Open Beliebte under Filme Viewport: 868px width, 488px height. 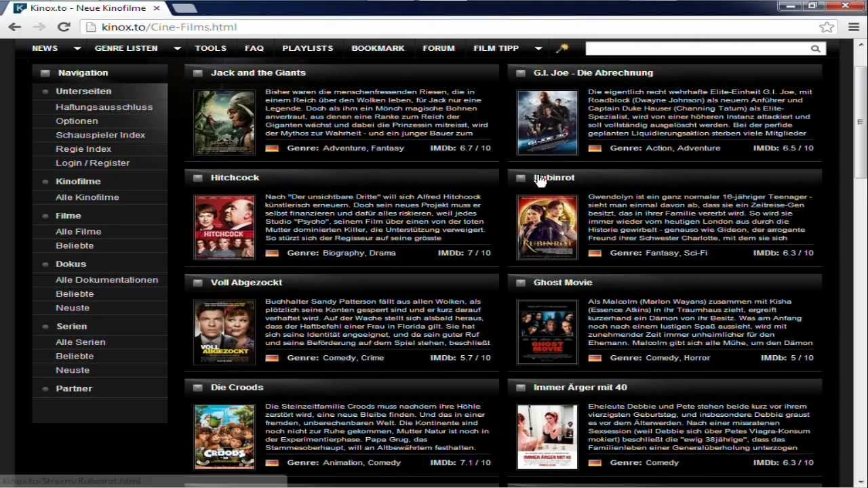tap(75, 245)
